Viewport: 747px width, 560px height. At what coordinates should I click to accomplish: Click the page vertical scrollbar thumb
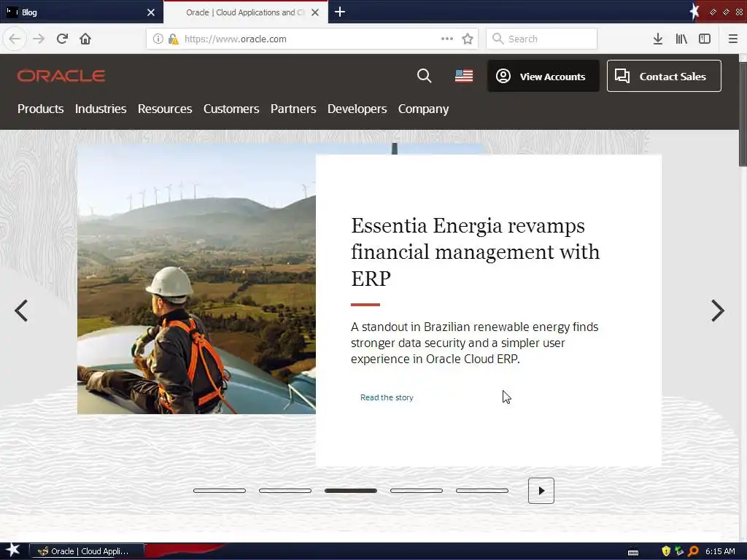[743, 114]
